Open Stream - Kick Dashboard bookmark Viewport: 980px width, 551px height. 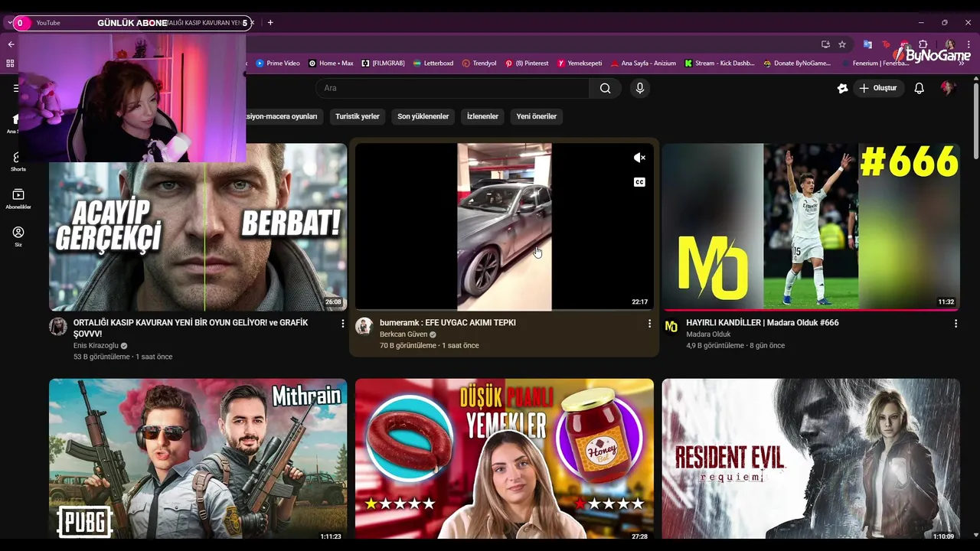(720, 64)
